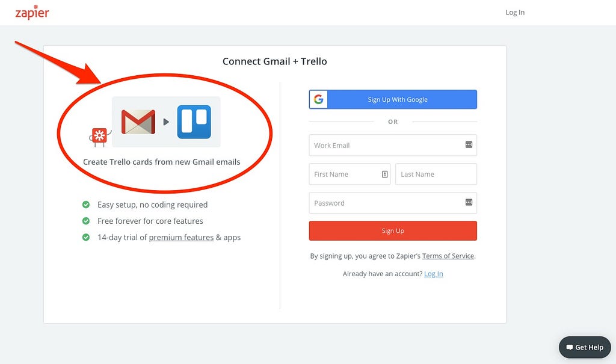Focus the Work Email field

pos(393,146)
